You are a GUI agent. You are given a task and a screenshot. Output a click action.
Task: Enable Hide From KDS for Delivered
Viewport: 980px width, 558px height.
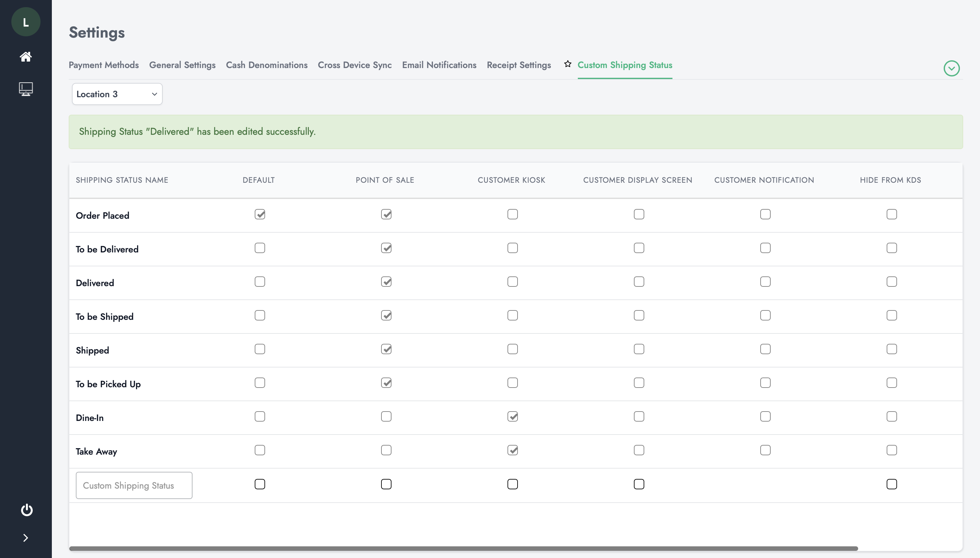coord(892,282)
